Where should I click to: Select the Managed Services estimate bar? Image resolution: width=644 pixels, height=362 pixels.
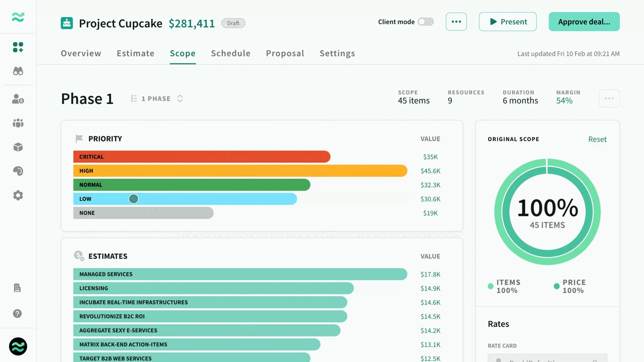pyautogui.click(x=240, y=274)
